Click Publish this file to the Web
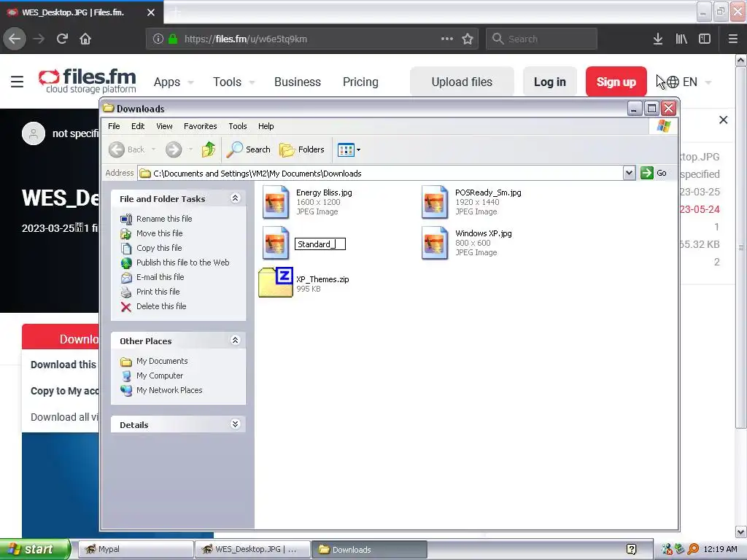The image size is (747, 560). [x=182, y=262]
